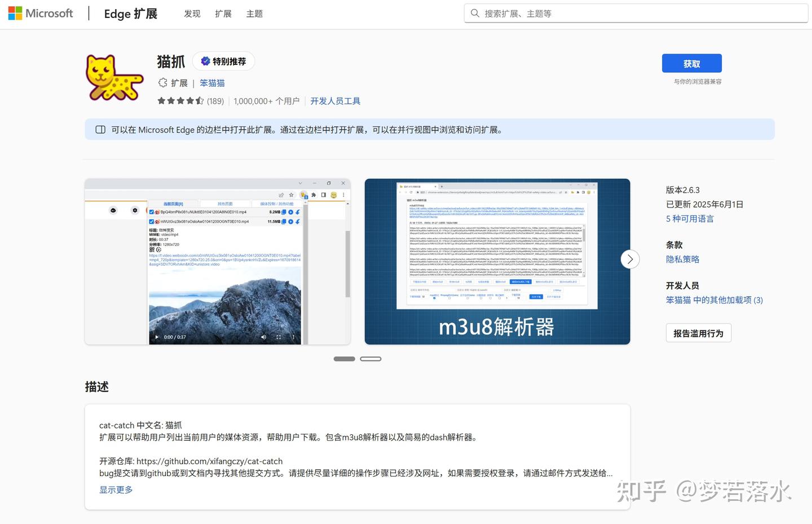Focus the 搜索扩展、主题等 search field
Image resolution: width=812 pixels, height=524 pixels.
click(x=636, y=13)
